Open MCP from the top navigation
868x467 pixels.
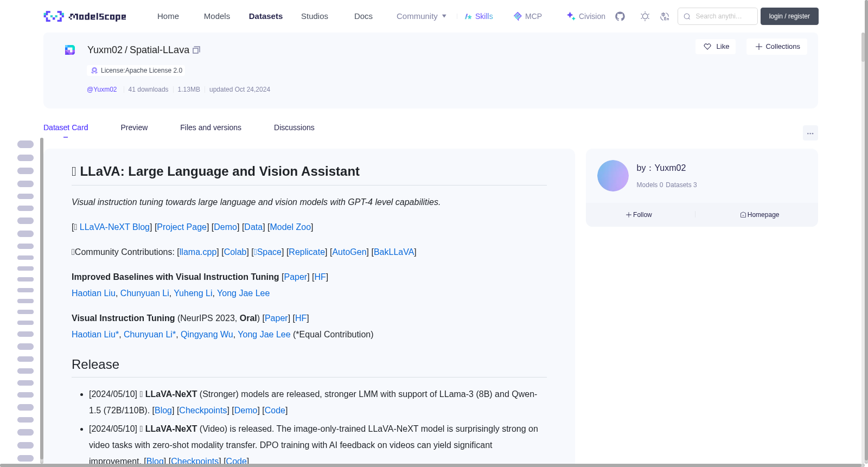(x=528, y=16)
